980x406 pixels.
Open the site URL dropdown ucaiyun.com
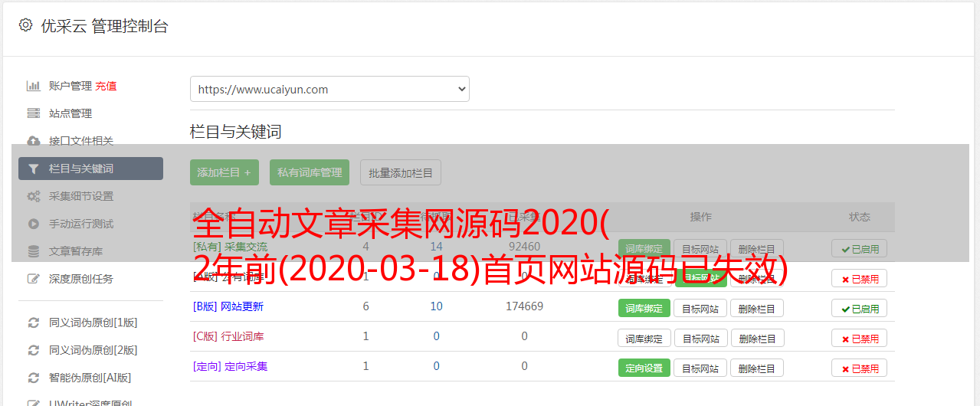pyautogui.click(x=329, y=89)
